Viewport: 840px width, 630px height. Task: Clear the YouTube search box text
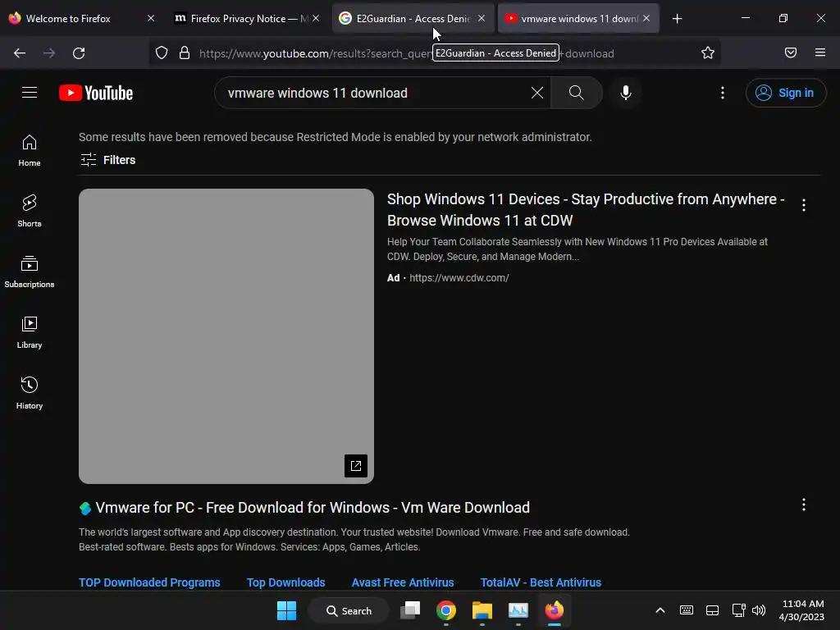point(536,93)
